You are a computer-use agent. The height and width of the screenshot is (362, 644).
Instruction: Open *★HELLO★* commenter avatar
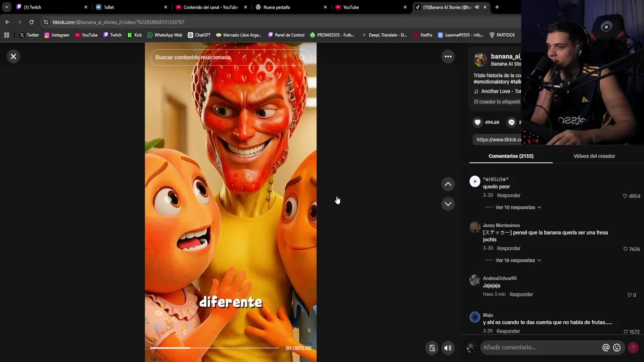(475, 182)
